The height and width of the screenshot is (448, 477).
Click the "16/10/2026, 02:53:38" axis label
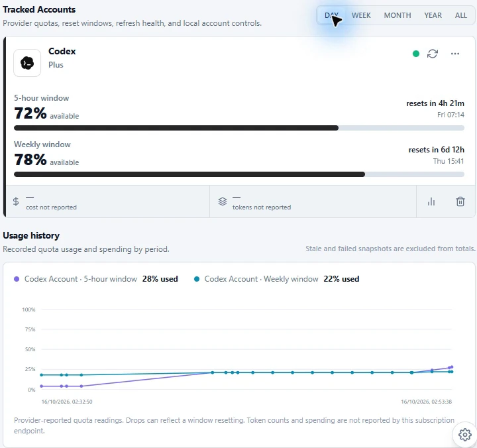[x=426, y=402]
